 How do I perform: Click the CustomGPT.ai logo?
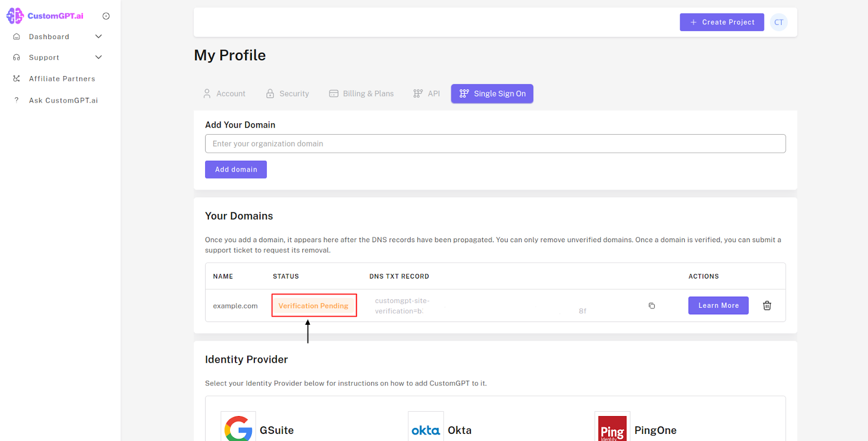point(45,16)
